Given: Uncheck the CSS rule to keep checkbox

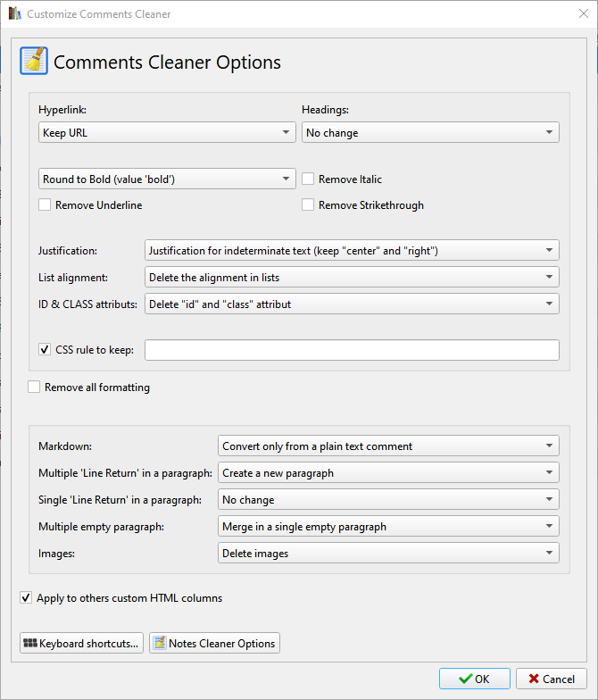Looking at the screenshot, I should (45, 350).
